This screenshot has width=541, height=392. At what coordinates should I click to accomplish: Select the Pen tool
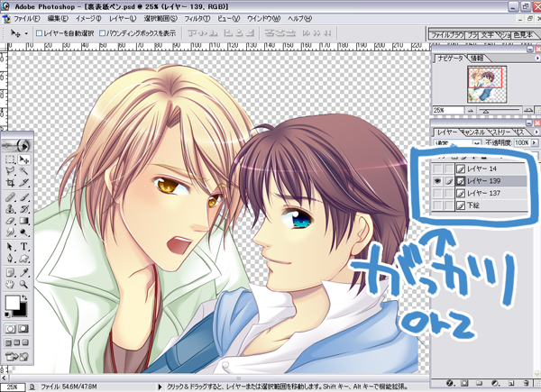tap(10, 259)
